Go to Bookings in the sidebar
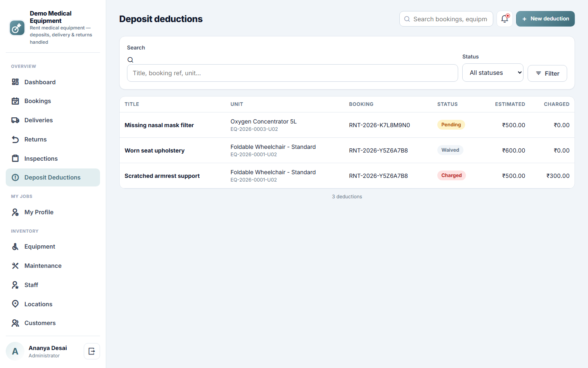This screenshot has width=588, height=368. click(x=53, y=101)
